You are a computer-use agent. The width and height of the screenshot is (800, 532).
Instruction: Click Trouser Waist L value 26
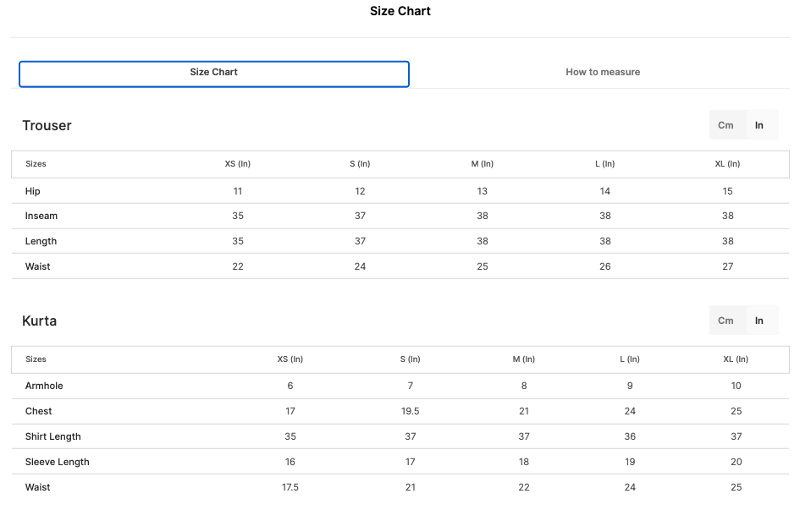[x=605, y=266]
